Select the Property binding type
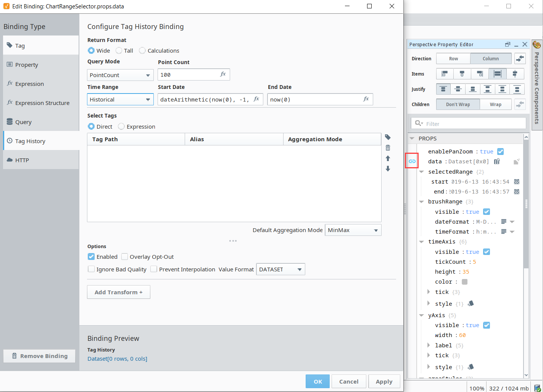Screen dimensions: 543x392 click(41, 65)
